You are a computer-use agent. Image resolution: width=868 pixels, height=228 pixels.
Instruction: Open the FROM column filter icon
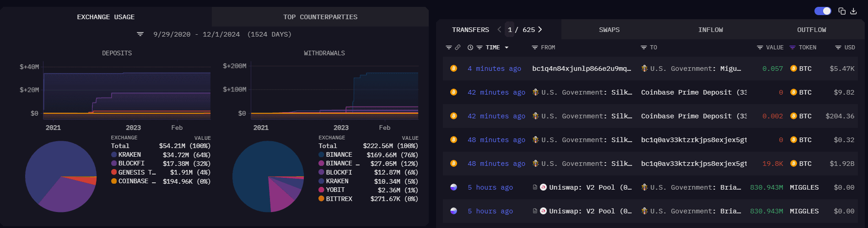pos(534,48)
